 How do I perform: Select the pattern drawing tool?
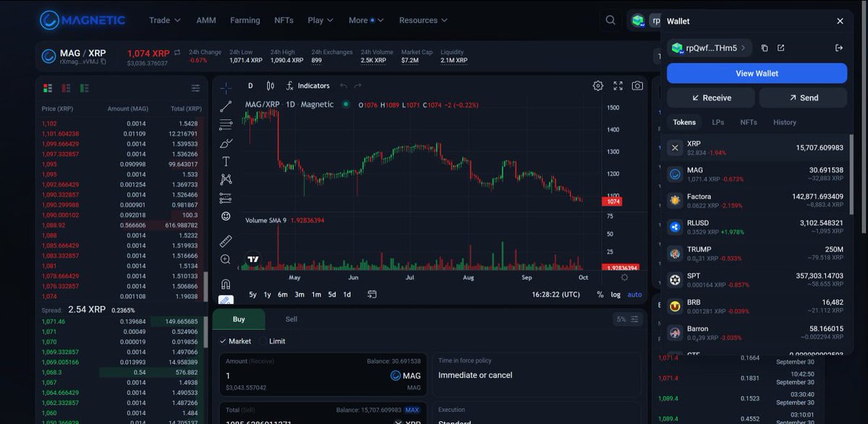226,179
